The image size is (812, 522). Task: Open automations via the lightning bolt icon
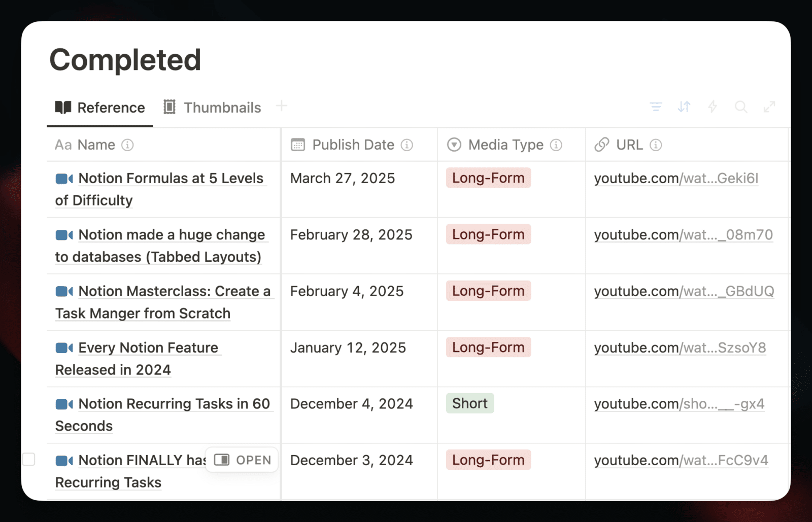coord(713,107)
